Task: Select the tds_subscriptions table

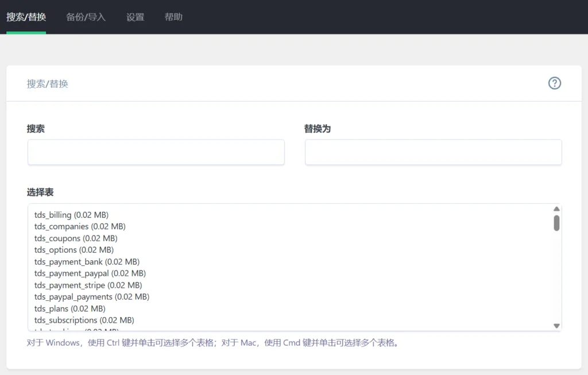Action: click(x=84, y=320)
